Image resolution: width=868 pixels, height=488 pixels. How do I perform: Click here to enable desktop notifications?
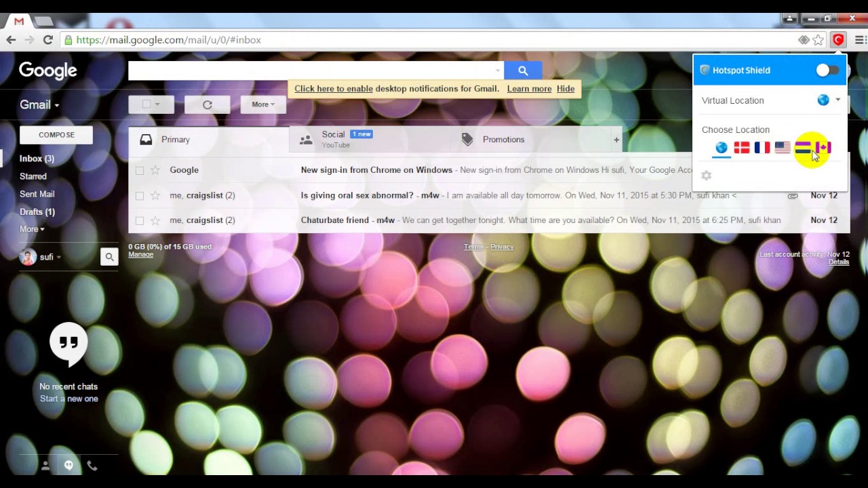pyautogui.click(x=334, y=89)
